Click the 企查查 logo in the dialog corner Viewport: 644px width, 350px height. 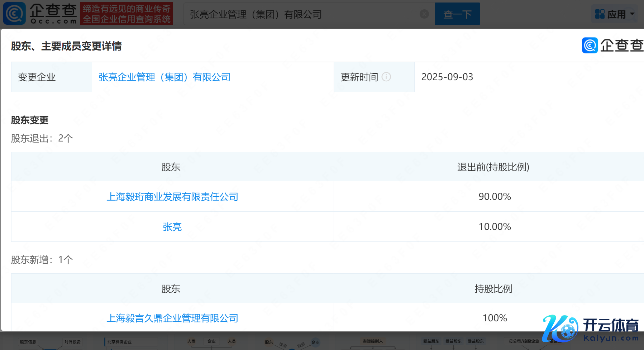coord(612,45)
